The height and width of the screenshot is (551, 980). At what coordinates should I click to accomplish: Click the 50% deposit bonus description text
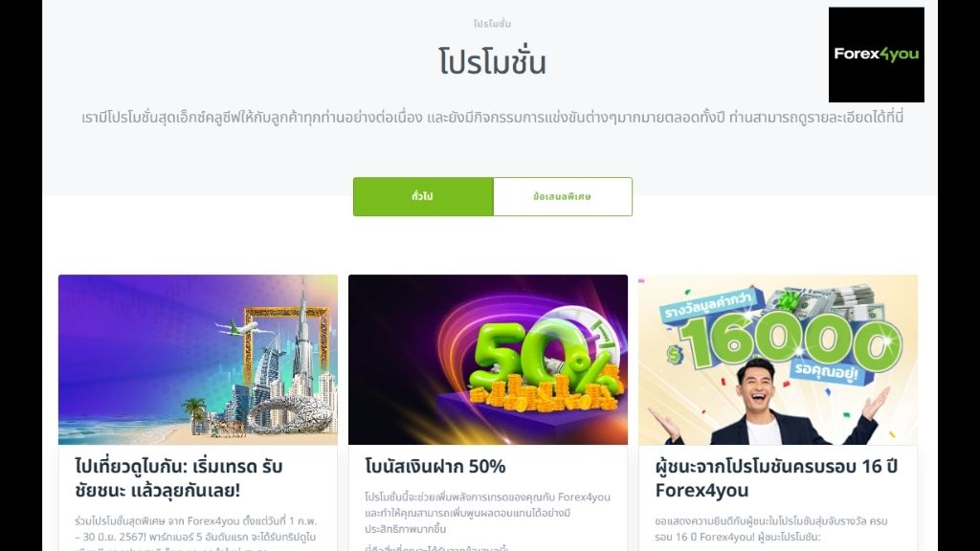487,513
